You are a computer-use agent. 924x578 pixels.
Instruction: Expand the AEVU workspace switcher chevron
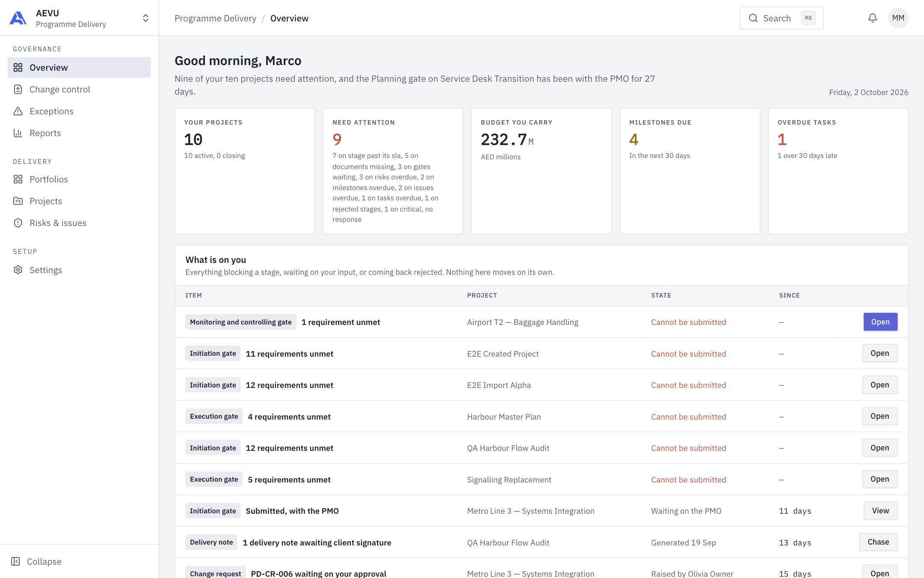coord(145,18)
